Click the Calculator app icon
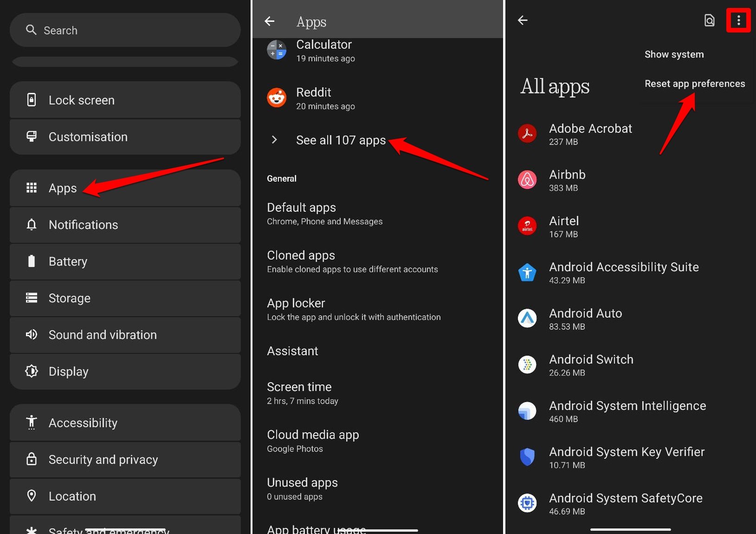 pyautogui.click(x=277, y=50)
